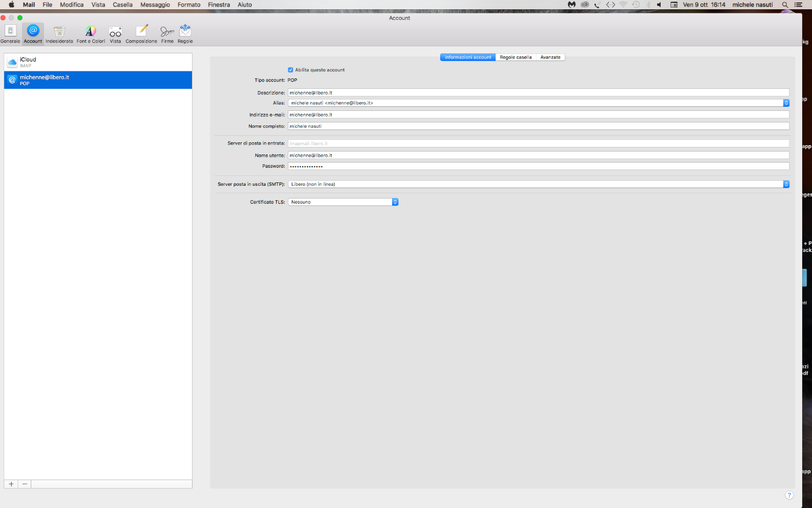Image resolution: width=812 pixels, height=508 pixels.
Task: Open the Apple menu
Action: [x=11, y=5]
